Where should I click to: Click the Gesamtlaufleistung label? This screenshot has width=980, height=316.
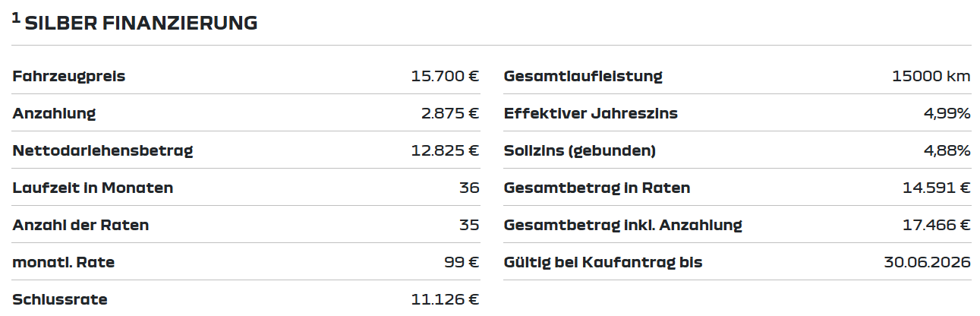[x=583, y=76]
